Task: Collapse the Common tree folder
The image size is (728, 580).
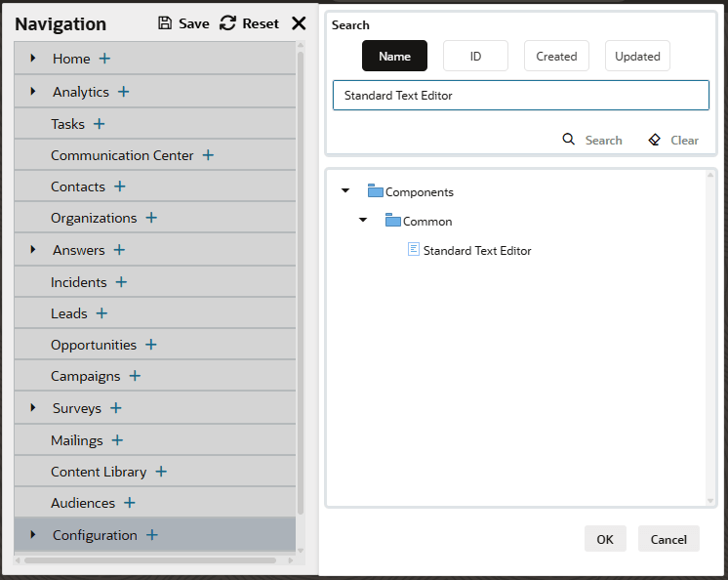Action: click(363, 220)
